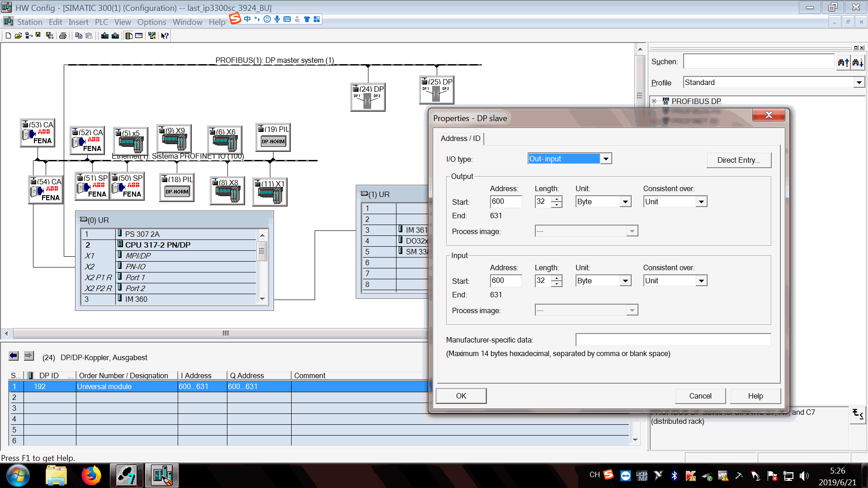Viewport: 868px width, 488px height.
Task: Click OK in DP slave properties
Action: [461, 396]
